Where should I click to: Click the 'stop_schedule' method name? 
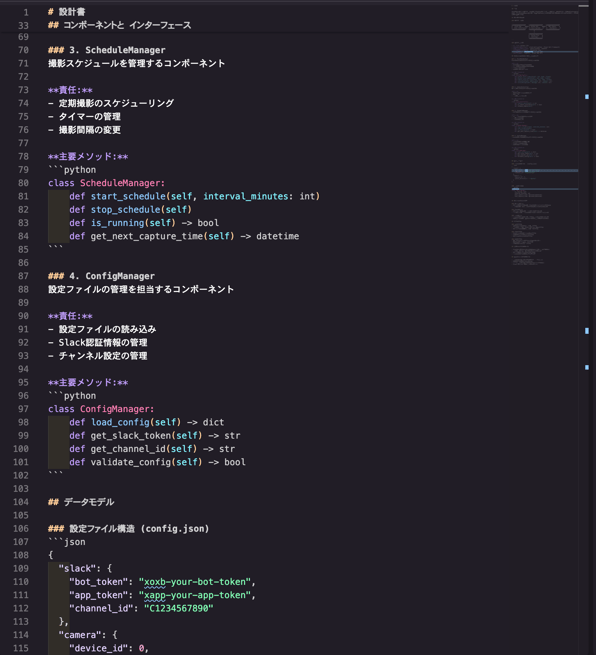(126, 210)
